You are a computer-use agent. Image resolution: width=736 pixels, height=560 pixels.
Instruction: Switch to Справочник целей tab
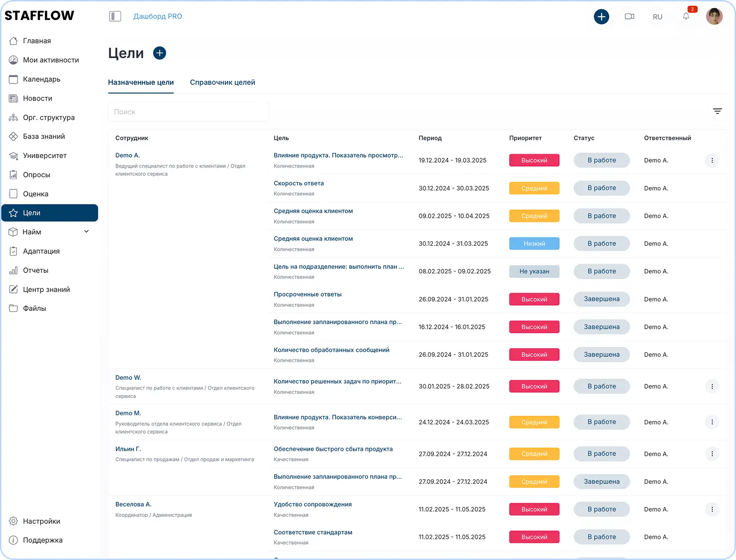coord(222,82)
